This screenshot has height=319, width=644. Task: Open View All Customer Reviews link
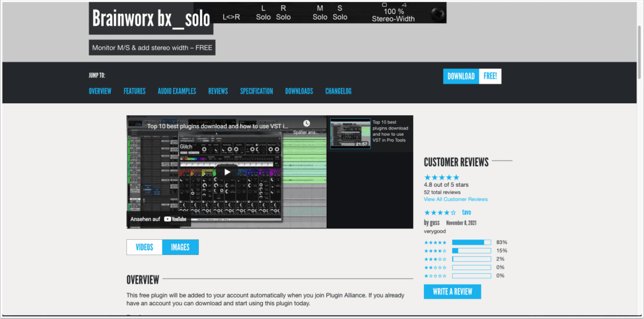tap(455, 199)
